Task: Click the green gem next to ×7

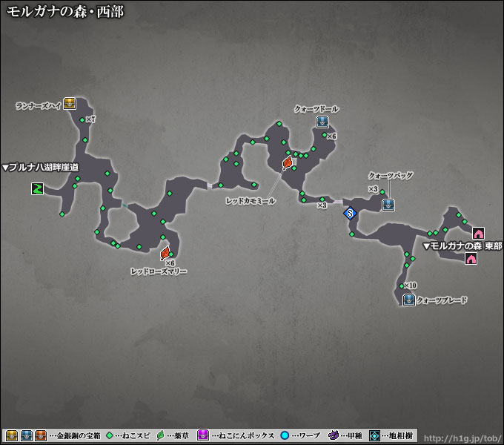Action: pyautogui.click(x=82, y=120)
